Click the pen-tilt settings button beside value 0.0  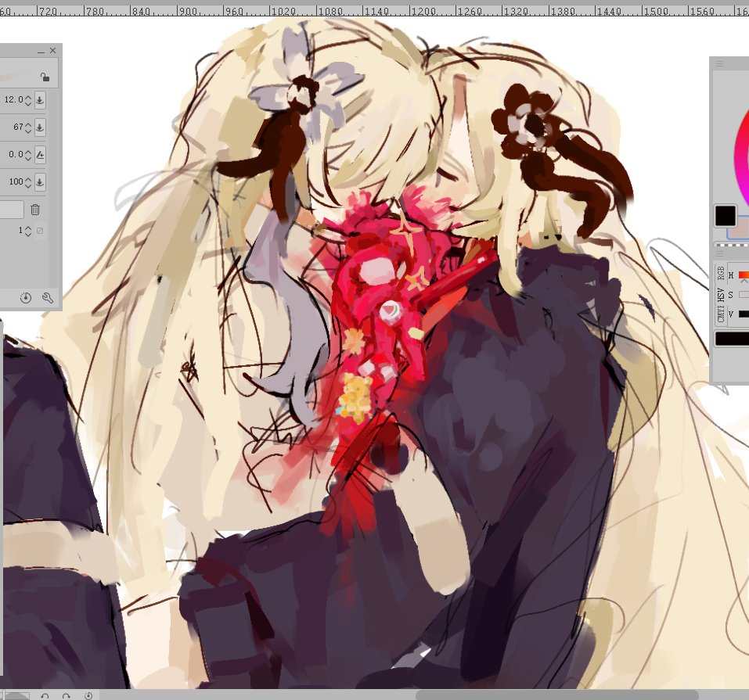(40, 155)
